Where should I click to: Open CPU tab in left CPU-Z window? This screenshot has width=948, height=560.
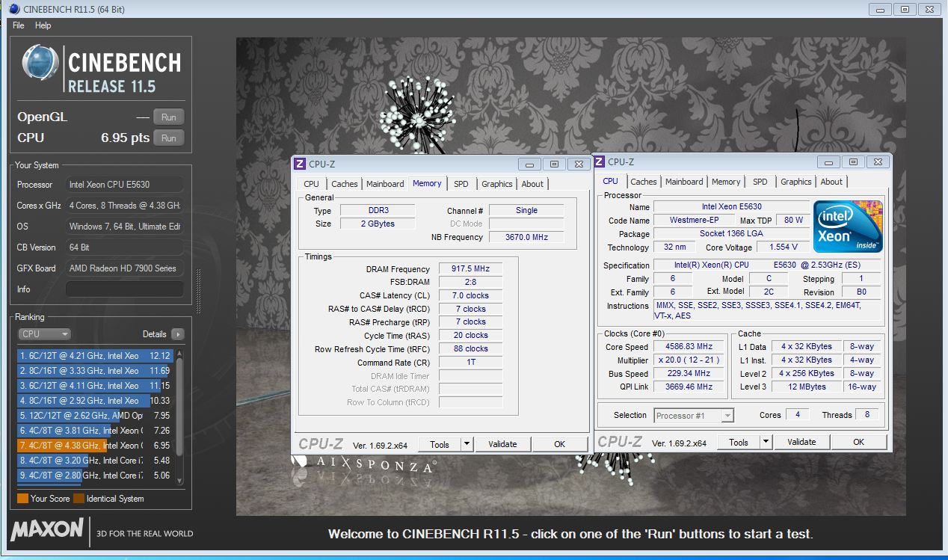(311, 184)
